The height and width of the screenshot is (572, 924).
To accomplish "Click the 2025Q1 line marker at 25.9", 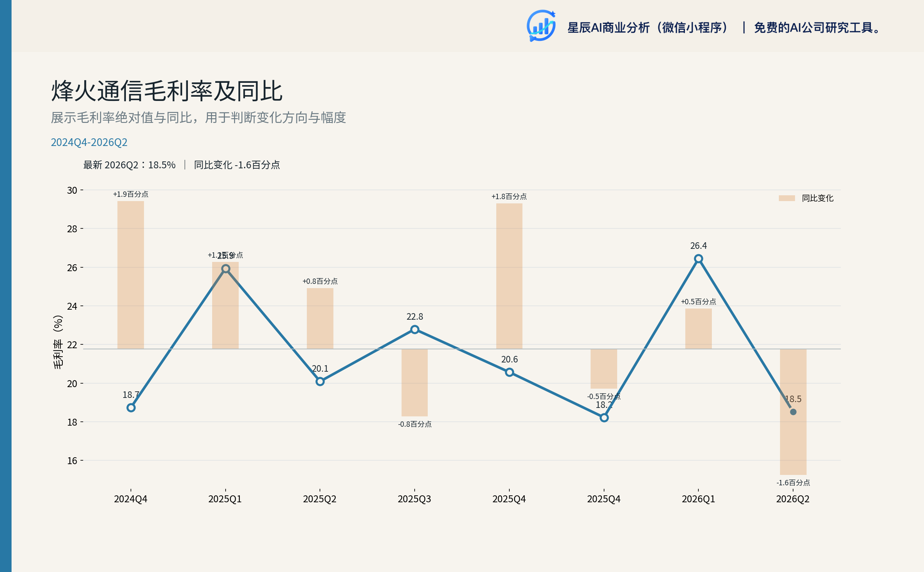I will [226, 268].
